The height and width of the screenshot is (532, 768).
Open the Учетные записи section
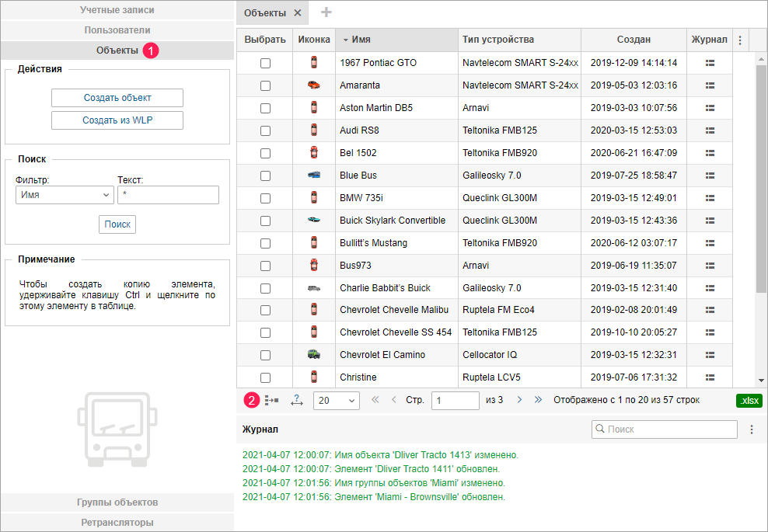point(117,10)
